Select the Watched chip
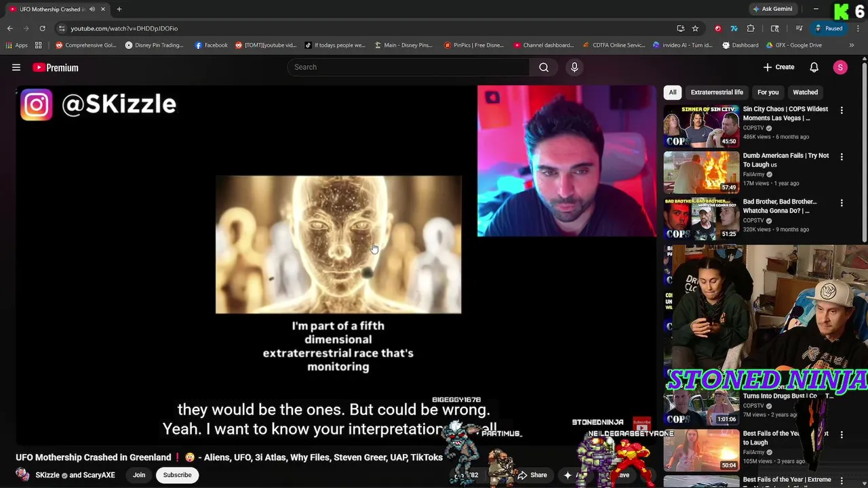The width and height of the screenshot is (868, 488). [x=805, y=92]
